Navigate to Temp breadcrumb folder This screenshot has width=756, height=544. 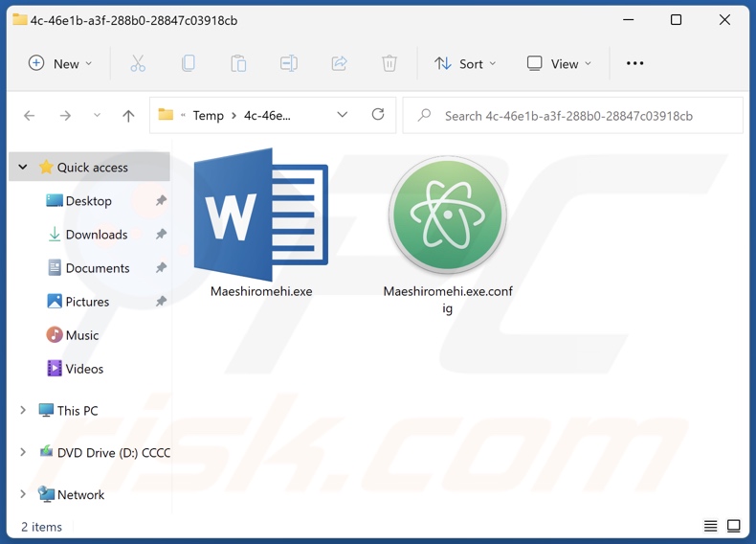209,116
